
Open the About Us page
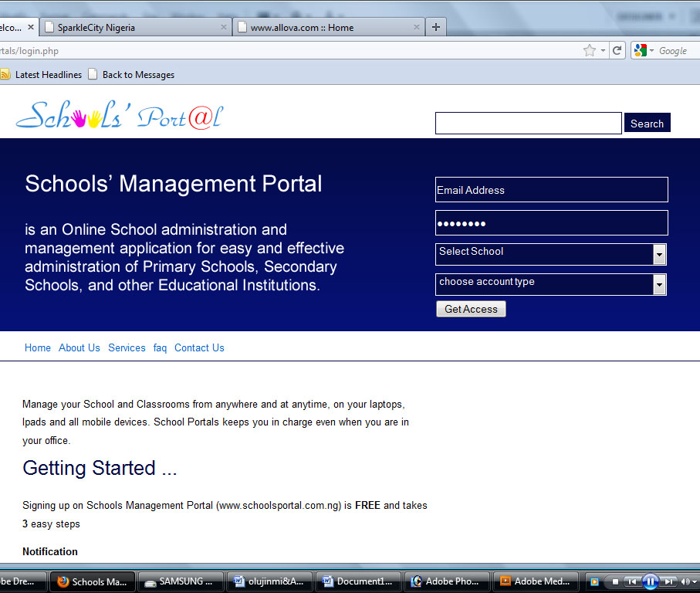pos(79,348)
